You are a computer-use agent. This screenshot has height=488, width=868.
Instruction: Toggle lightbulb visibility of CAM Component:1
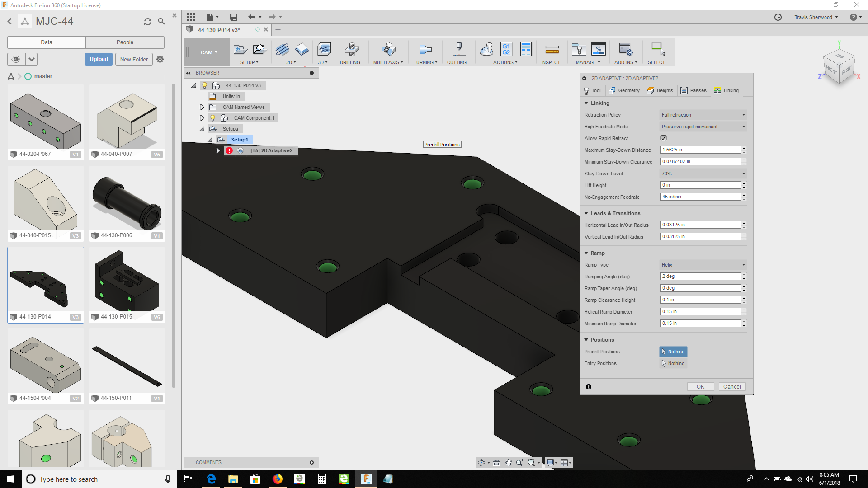tap(213, 118)
